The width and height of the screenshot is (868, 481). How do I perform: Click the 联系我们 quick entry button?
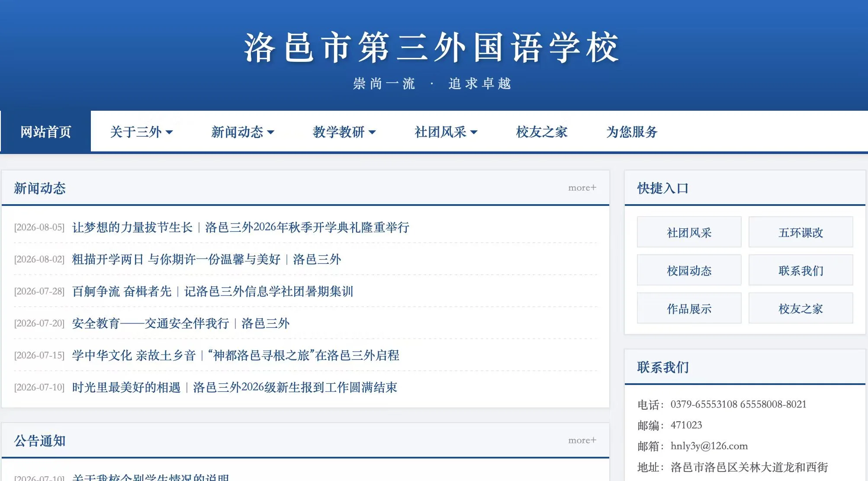coord(800,270)
